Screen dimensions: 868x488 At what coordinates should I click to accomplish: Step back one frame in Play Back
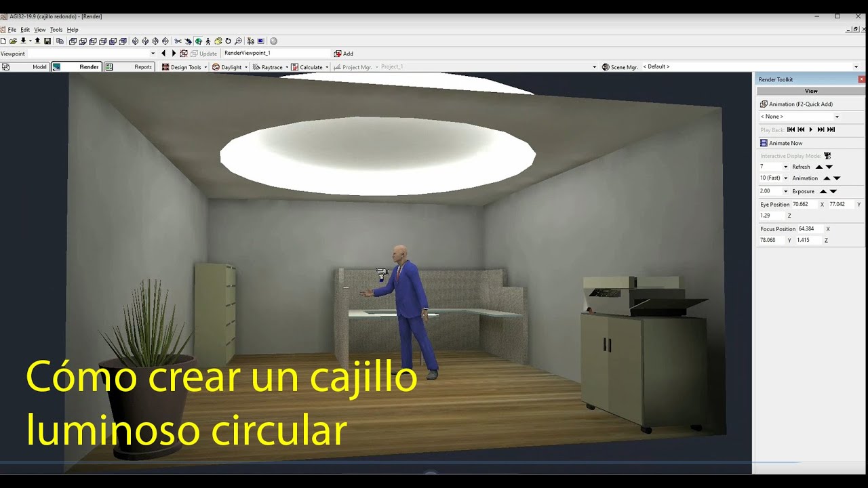[801, 129]
